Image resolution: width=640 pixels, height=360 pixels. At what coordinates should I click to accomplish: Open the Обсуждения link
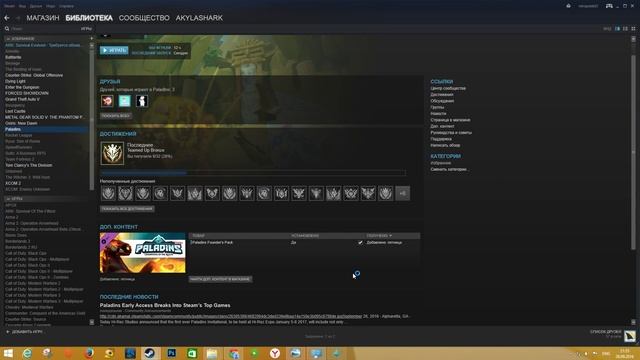tap(442, 101)
